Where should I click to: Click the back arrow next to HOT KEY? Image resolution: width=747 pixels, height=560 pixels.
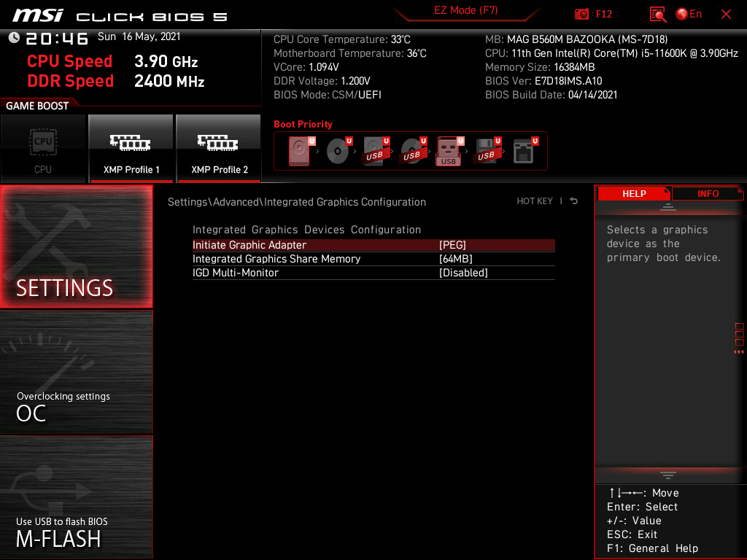tap(574, 201)
